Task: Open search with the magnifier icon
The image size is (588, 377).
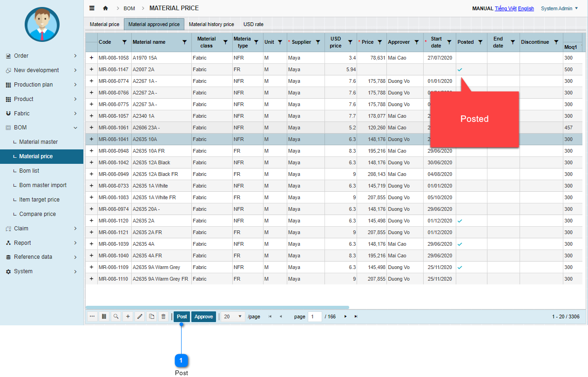Action: click(116, 316)
